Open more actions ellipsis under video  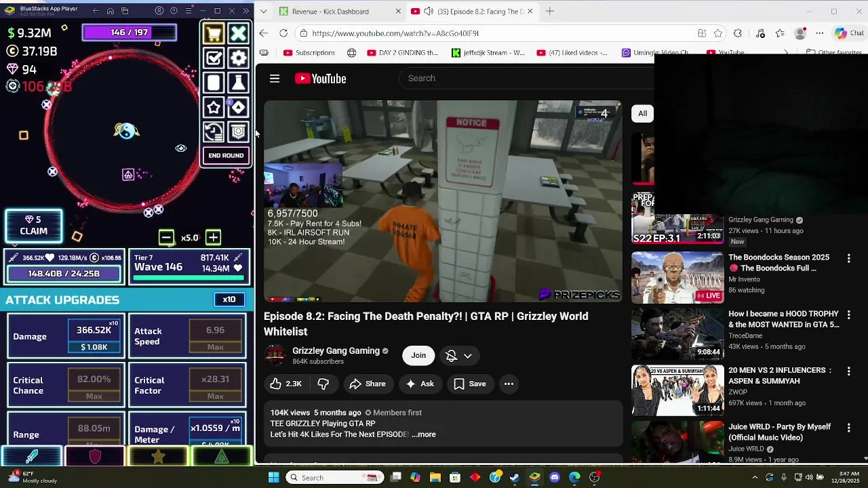(509, 384)
